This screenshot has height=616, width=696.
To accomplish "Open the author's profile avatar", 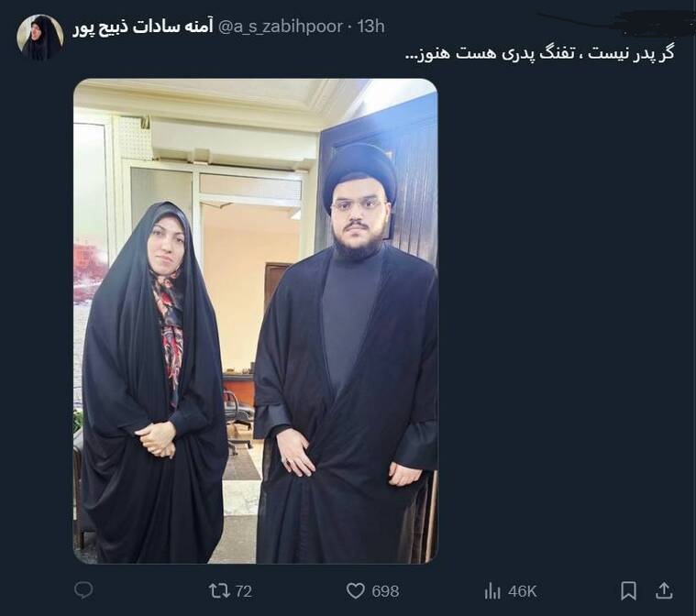I will coord(40,38).
